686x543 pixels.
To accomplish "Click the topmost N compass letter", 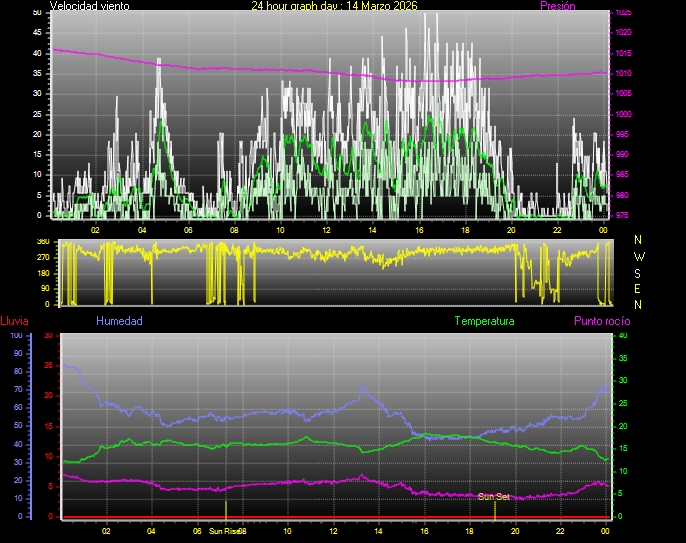I will (639, 240).
